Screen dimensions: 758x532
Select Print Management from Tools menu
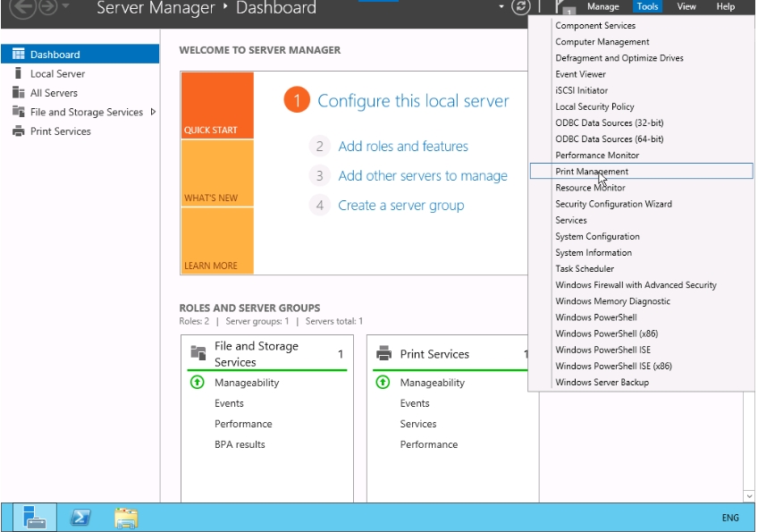pyautogui.click(x=642, y=171)
